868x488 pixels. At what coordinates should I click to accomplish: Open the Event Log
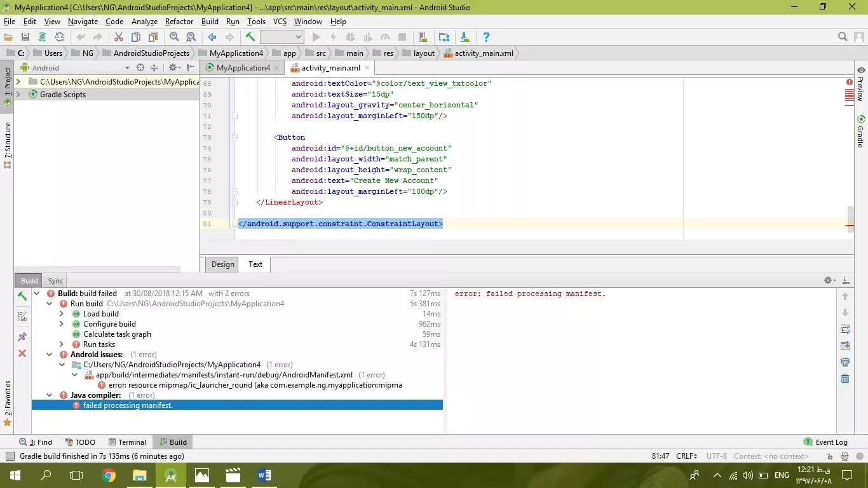(x=825, y=442)
